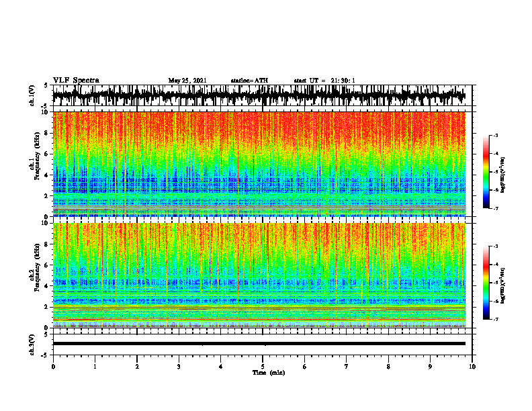The image size is (532, 411).
Task: Click the "-3" tick on ch.1 color bar
Action: coord(496,136)
